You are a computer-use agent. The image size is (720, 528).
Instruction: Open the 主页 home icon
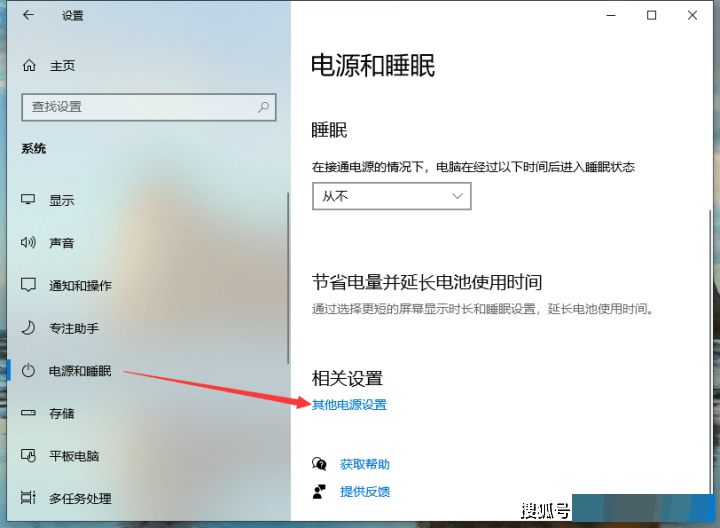pos(29,66)
